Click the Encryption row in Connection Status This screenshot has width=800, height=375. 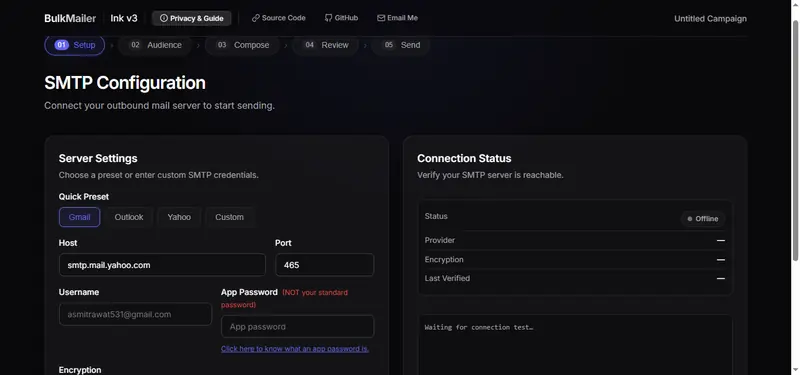tap(575, 260)
